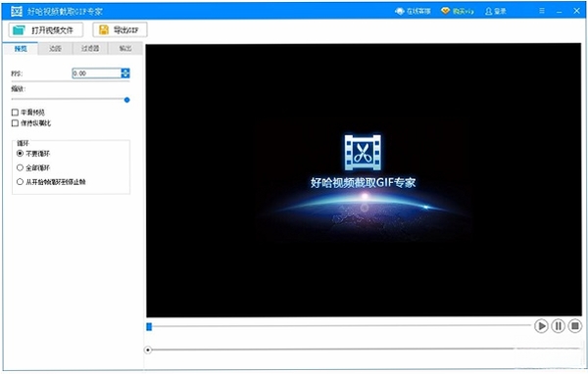Image resolution: width=588 pixels, height=374 pixels.
Task: Open a video file with 打开视频文件
Action: coord(46,30)
